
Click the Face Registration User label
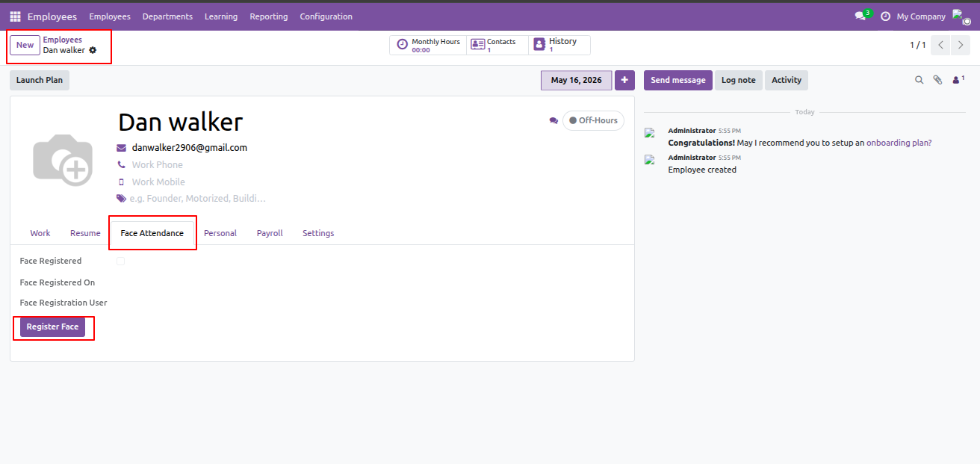coord(63,303)
